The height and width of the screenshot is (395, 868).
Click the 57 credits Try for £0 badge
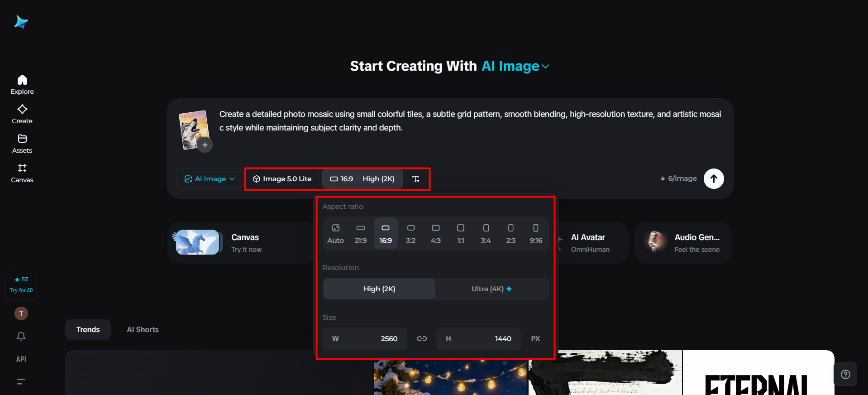(x=21, y=285)
